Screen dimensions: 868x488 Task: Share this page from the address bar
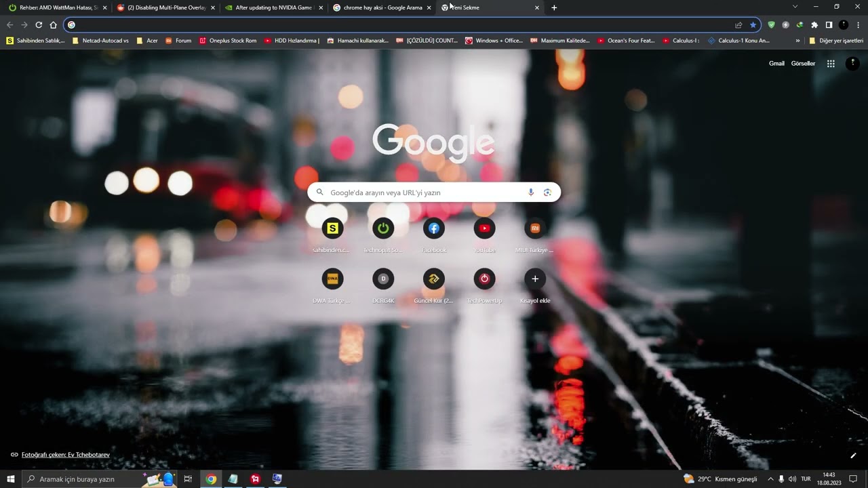738,25
